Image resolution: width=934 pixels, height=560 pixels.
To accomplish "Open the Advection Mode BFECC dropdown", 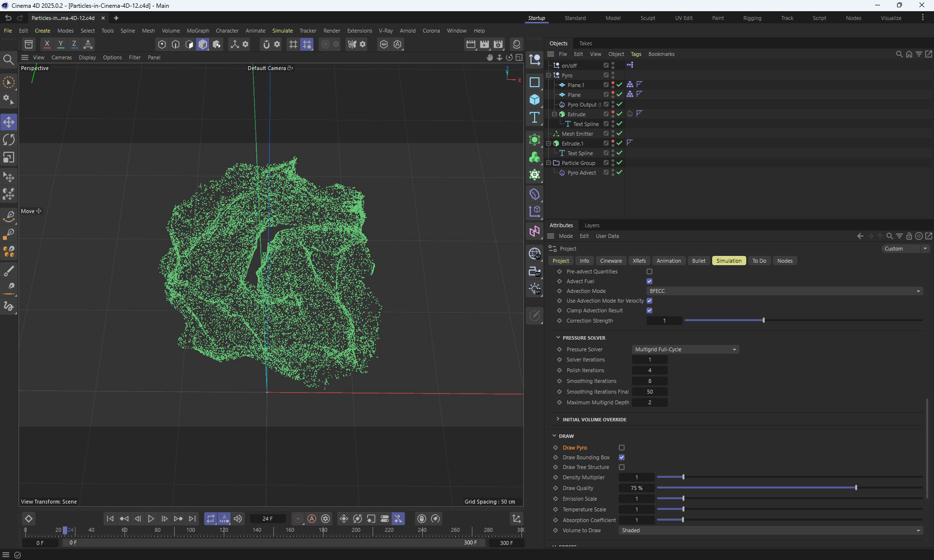I will (785, 291).
